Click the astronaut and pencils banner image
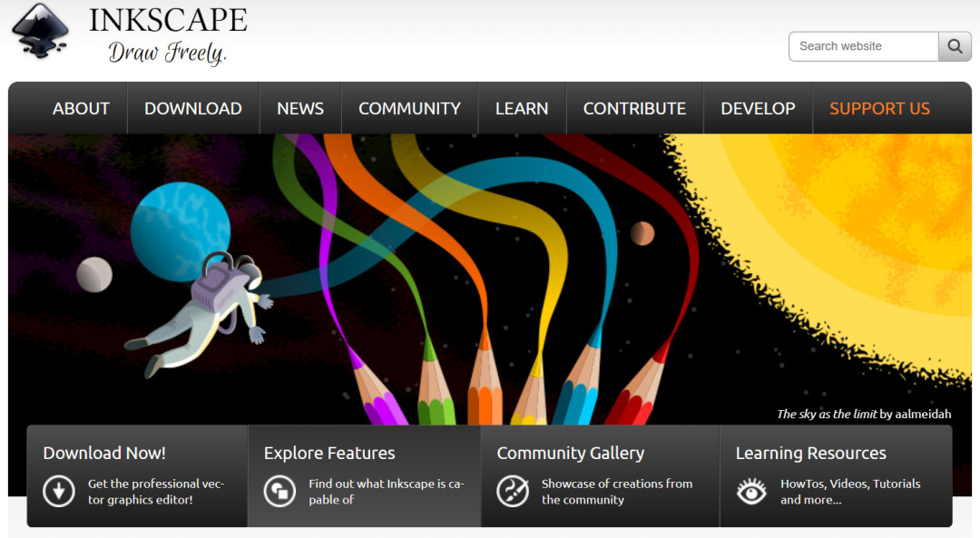 tap(490, 279)
